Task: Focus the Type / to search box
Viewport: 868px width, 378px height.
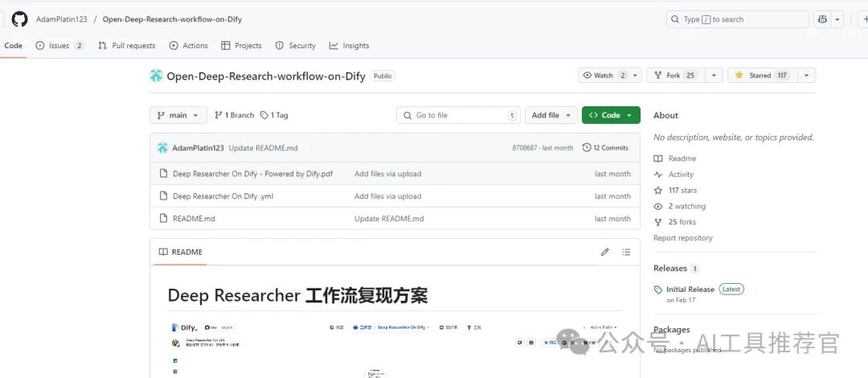Action: [x=737, y=19]
